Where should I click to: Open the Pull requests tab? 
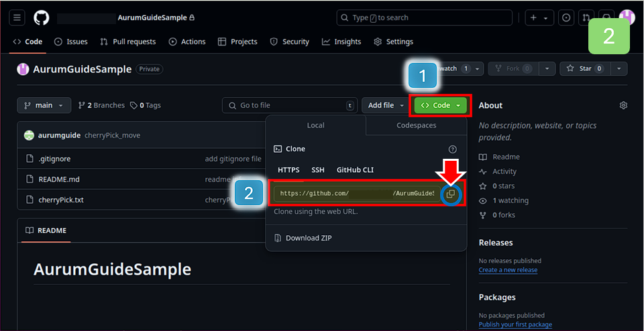click(127, 42)
